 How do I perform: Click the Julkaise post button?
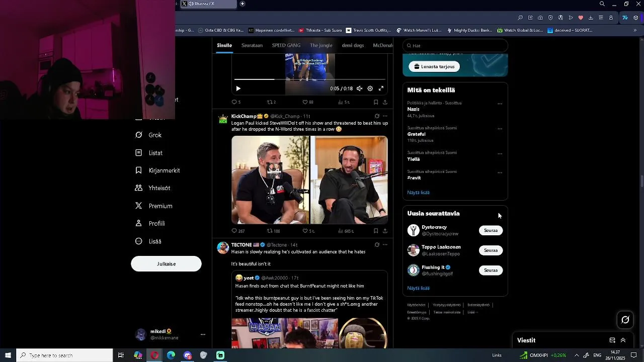(166, 264)
